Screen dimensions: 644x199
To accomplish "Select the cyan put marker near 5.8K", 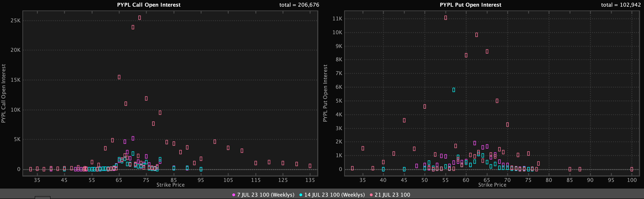I will (454, 90).
